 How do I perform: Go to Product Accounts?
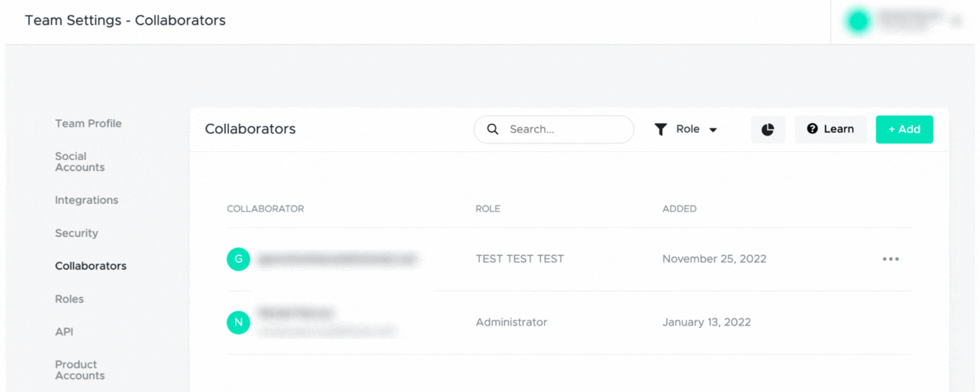79,370
